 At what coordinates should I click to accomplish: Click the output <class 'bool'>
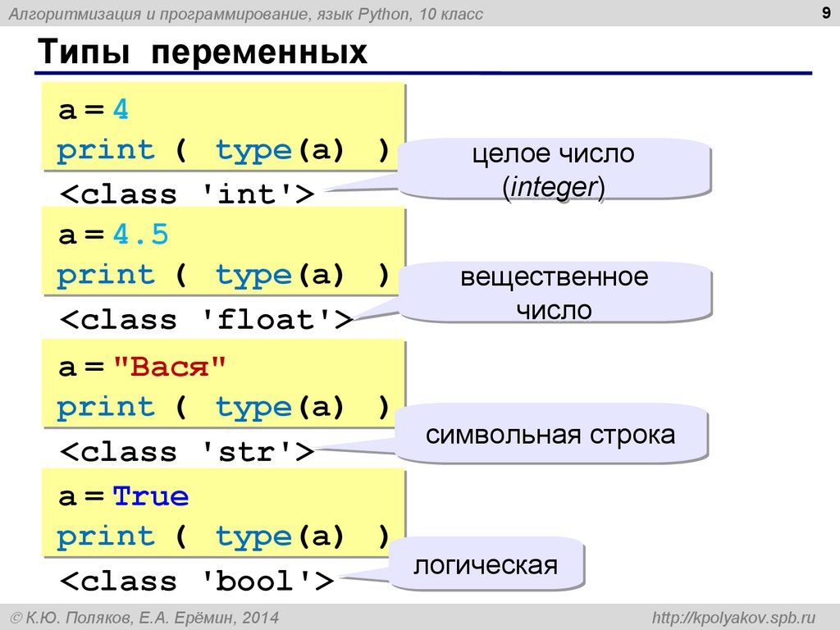coord(197,581)
